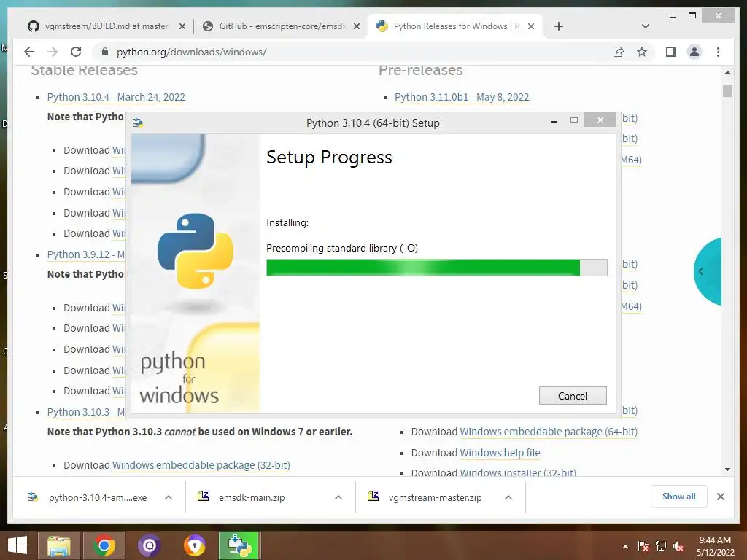Click 'Precompiling standard library (-O)' status text
The height and width of the screenshot is (560, 747).
tap(342, 248)
